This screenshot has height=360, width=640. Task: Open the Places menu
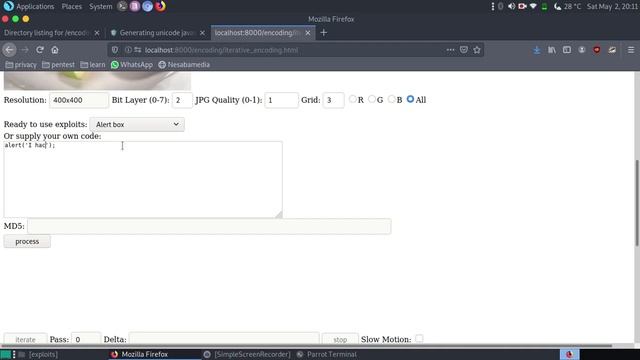coord(72,6)
